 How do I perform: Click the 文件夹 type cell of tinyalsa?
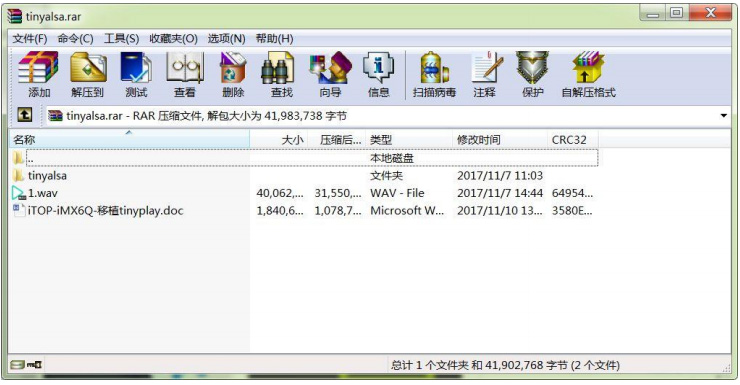click(x=387, y=176)
